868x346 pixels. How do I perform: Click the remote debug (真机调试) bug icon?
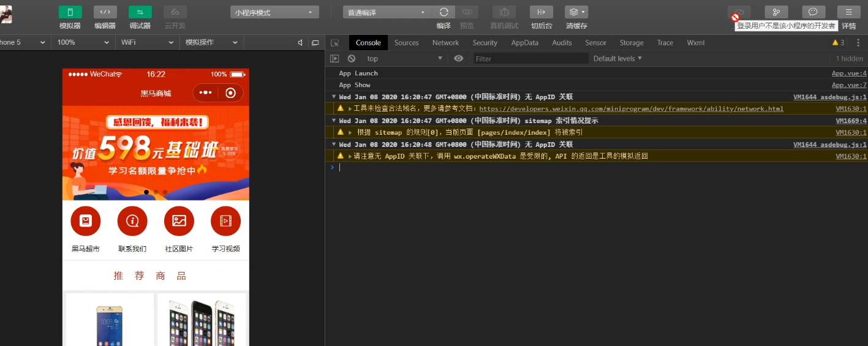pyautogui.click(x=504, y=12)
